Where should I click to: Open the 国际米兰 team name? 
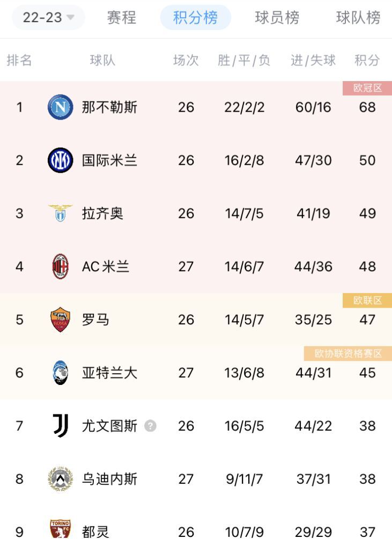109,160
